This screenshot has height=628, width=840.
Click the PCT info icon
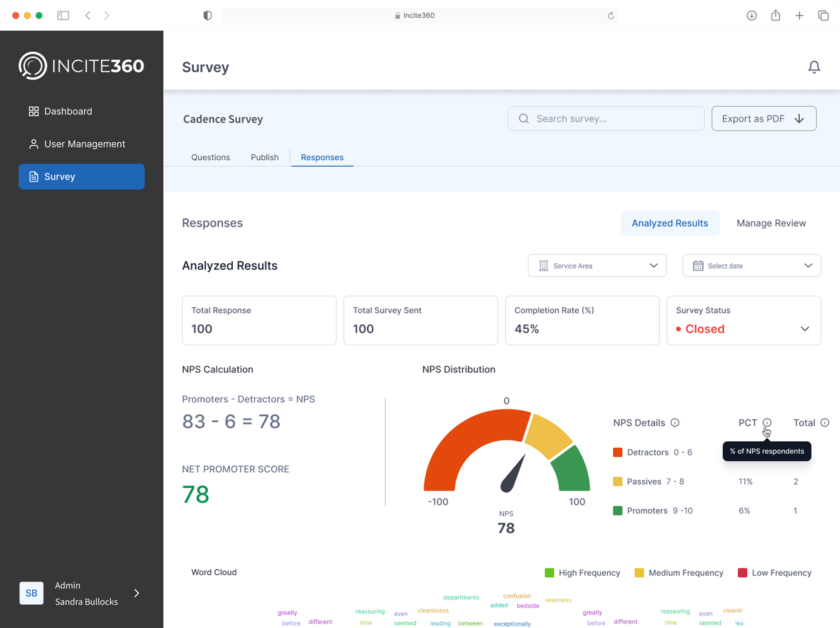[767, 422]
